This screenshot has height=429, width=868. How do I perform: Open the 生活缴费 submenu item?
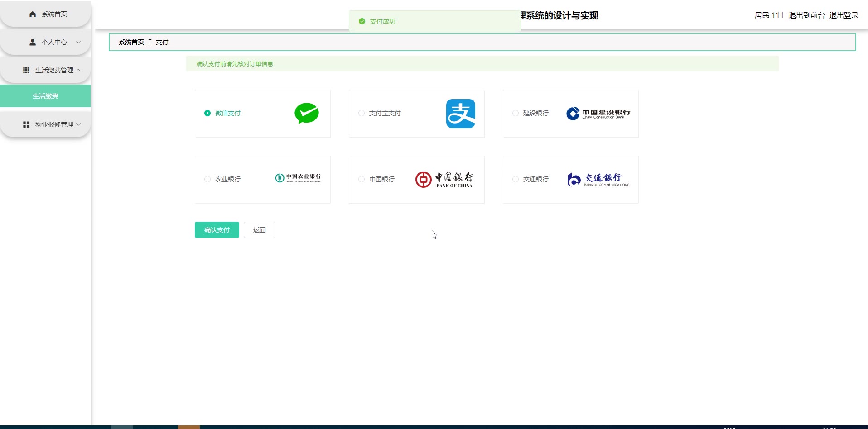pyautogui.click(x=45, y=96)
